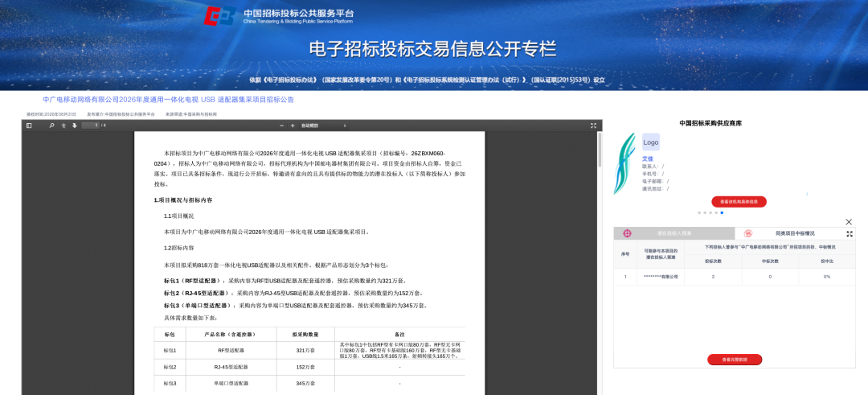This screenshot has height=395, width=868.
Task: Go to next PDF page arrow
Action: (74, 125)
